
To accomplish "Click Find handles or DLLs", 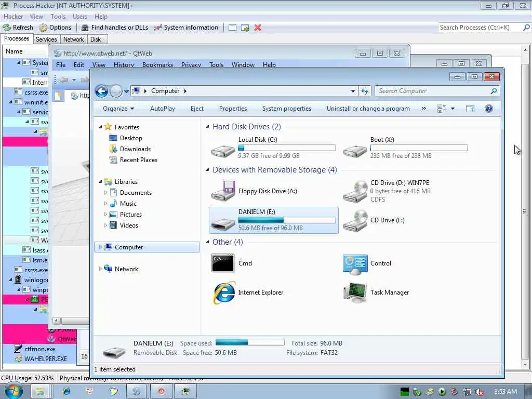I will click(x=115, y=28).
